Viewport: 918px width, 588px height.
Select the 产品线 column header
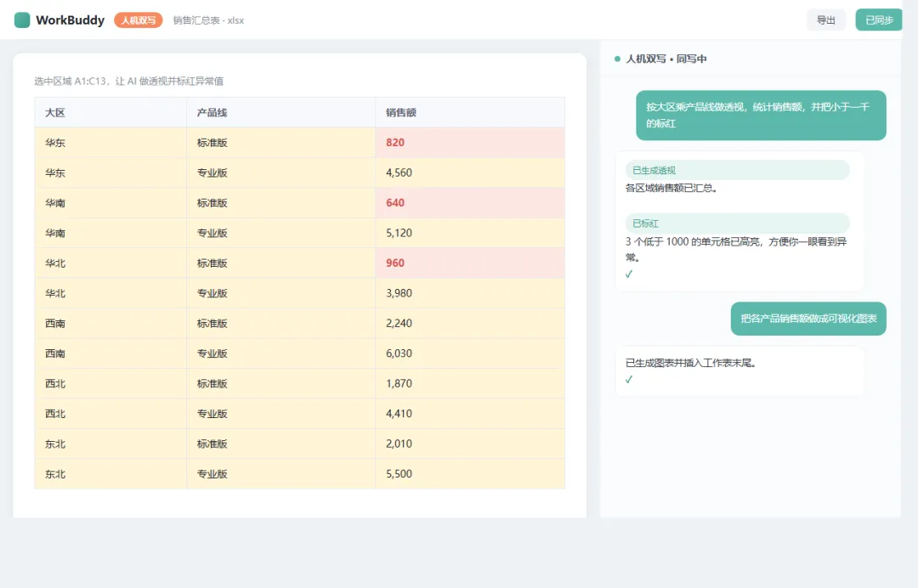tap(281, 112)
